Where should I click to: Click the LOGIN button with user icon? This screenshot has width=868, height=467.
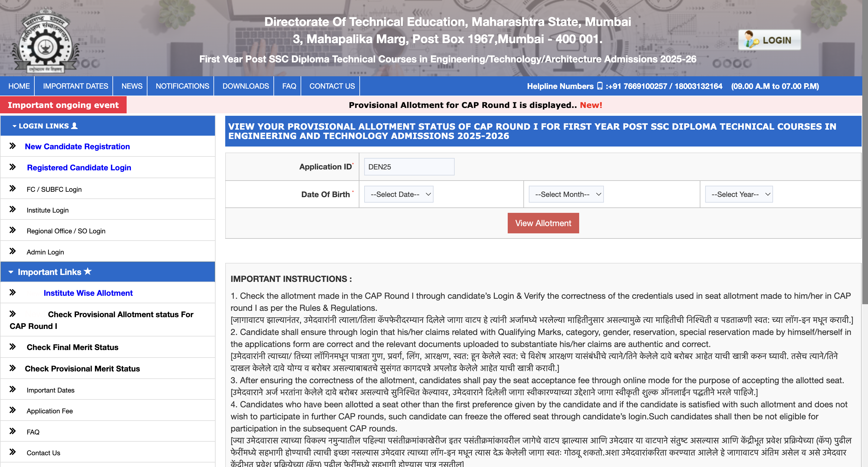pos(769,40)
